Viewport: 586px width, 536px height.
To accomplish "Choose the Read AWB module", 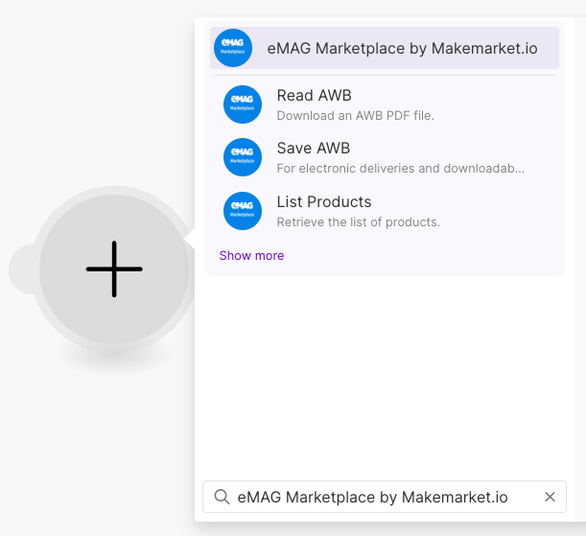I will point(384,105).
